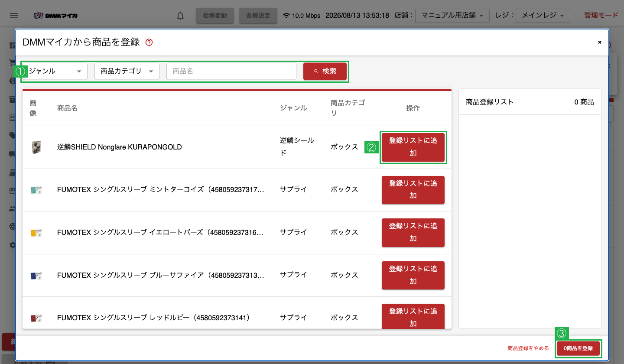Screen dimensions: 624x364
Task: Click the 検索 button
Action: click(x=325, y=71)
